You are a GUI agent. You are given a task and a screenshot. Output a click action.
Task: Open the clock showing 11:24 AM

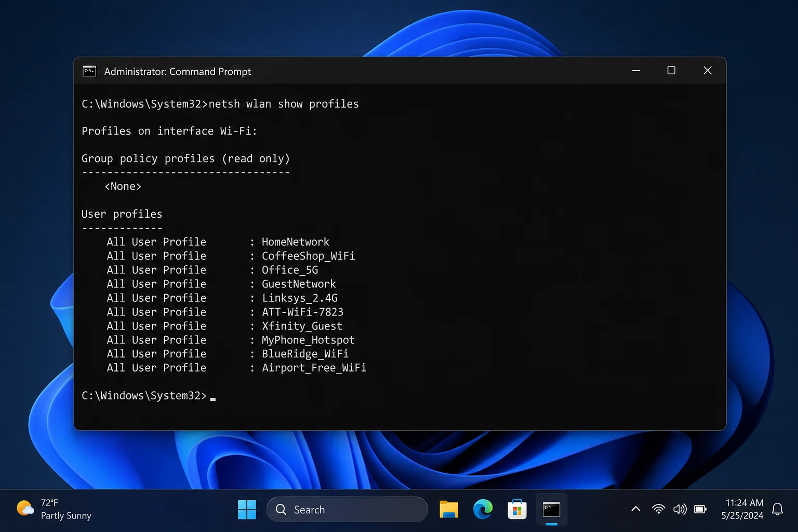click(742, 509)
